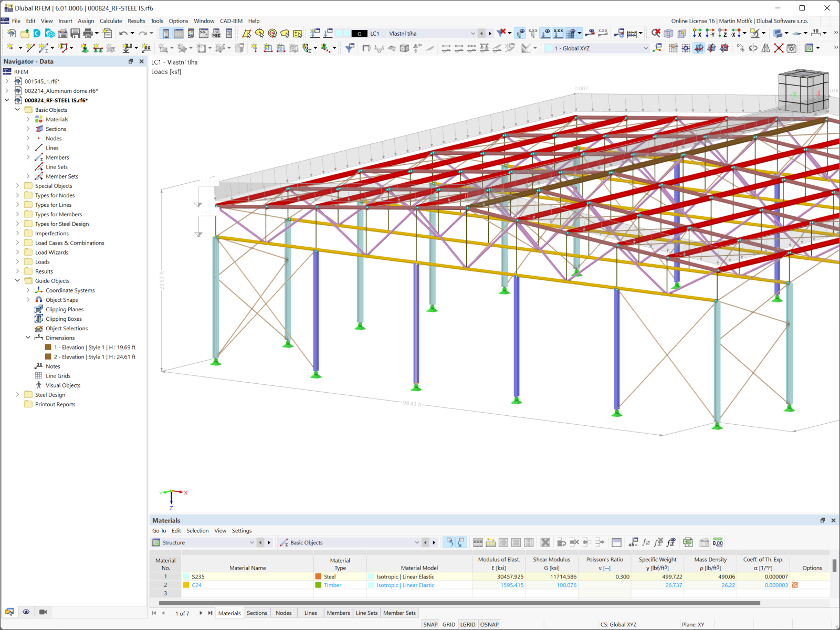
Task: Collapse the Basic Objects folder
Action: (17, 110)
